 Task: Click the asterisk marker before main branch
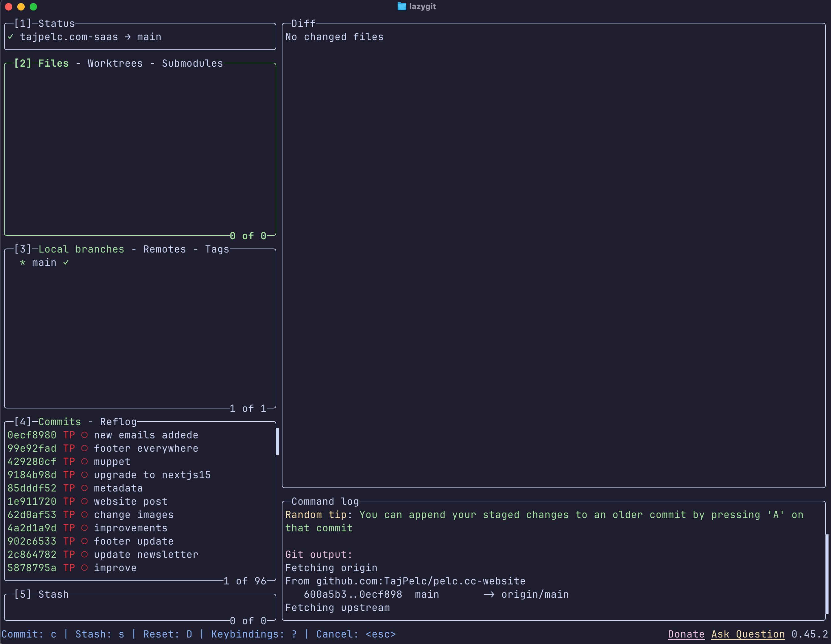[23, 263]
